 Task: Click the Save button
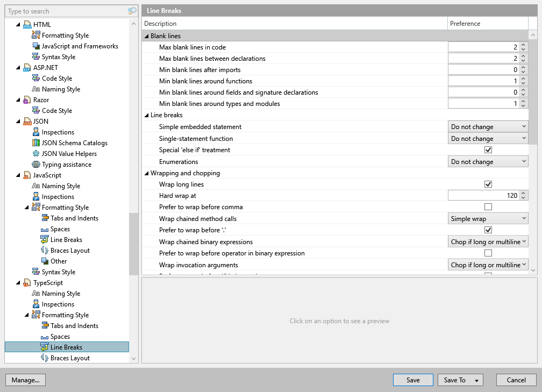coord(413,380)
